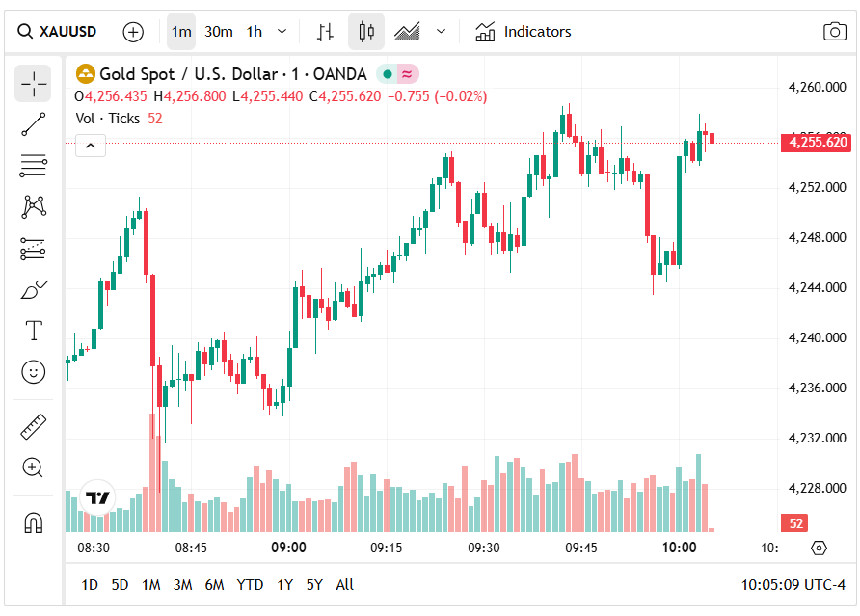Toggle the magnet snap mode
The width and height of the screenshot is (860, 616).
click(33, 522)
